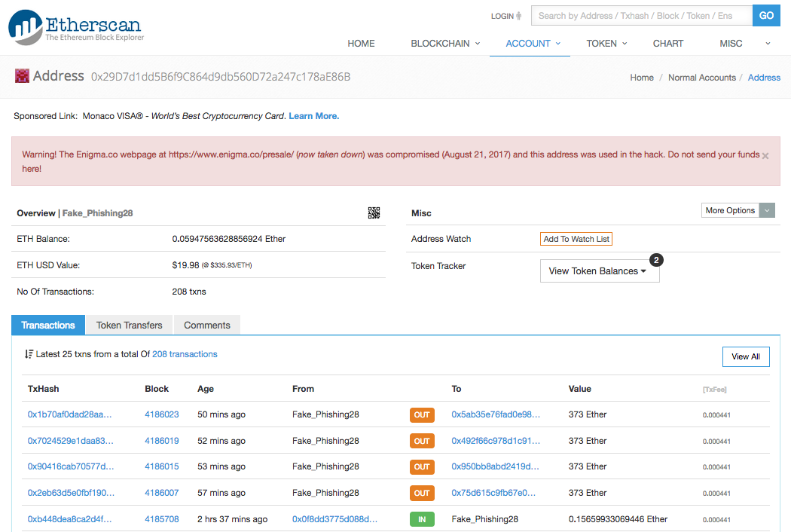Dismiss the Enigma warning banner
The image size is (791, 532).
click(765, 156)
